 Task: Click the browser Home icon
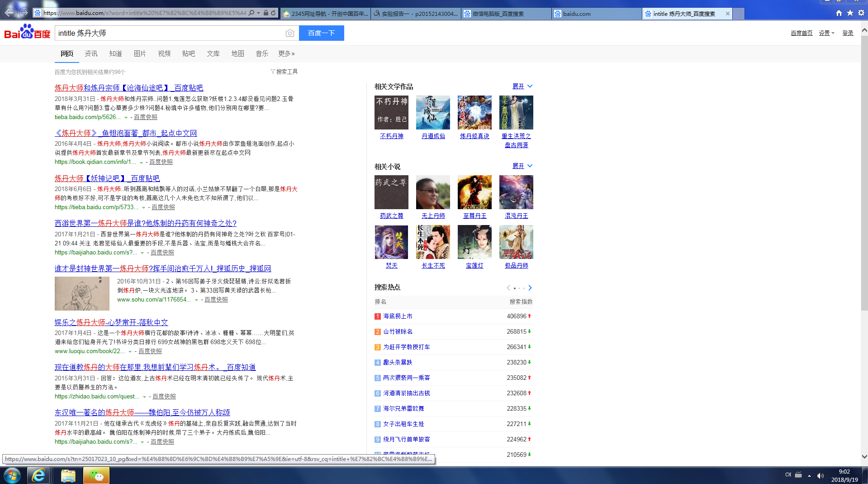[x=839, y=13]
